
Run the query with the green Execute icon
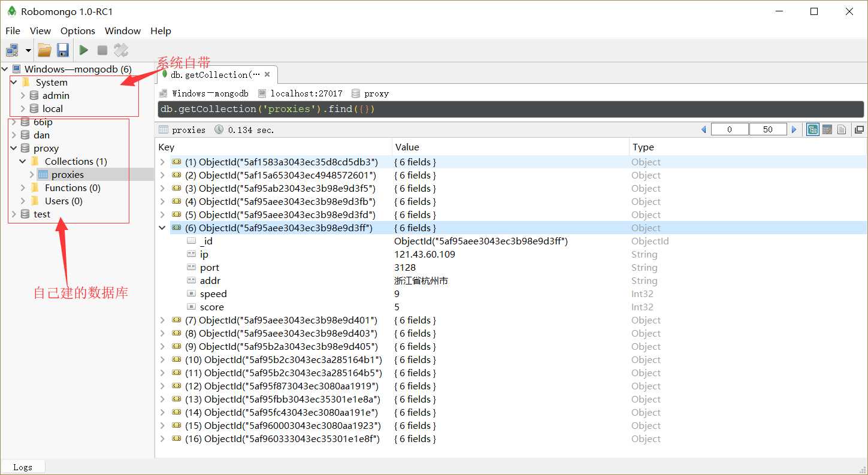click(x=84, y=50)
